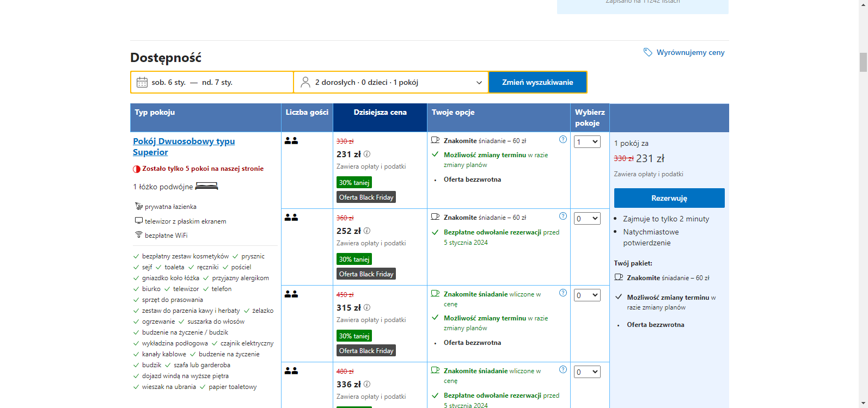Screen dimensions: 868x408
Task: Click the Rezerwuję button
Action: [x=669, y=198]
